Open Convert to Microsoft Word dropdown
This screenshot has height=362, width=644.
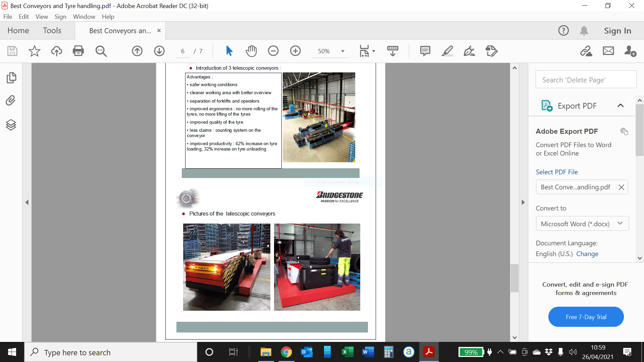click(x=582, y=224)
